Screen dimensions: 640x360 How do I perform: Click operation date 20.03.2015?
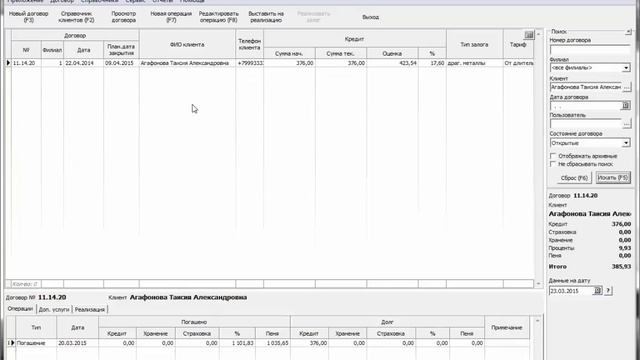coord(78,343)
